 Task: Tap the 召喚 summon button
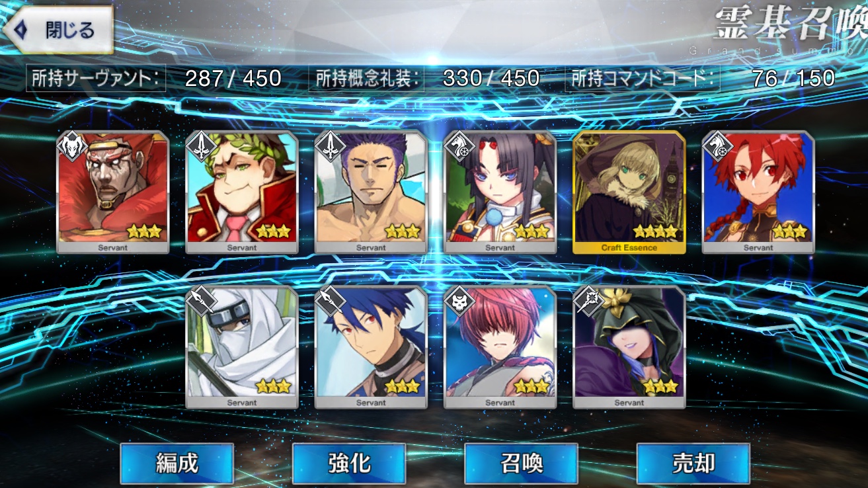(521, 464)
